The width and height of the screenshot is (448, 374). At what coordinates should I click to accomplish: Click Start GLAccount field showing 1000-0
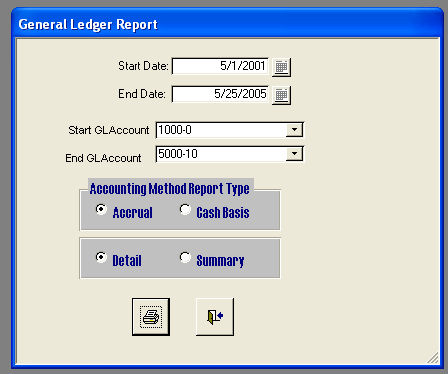(230, 130)
